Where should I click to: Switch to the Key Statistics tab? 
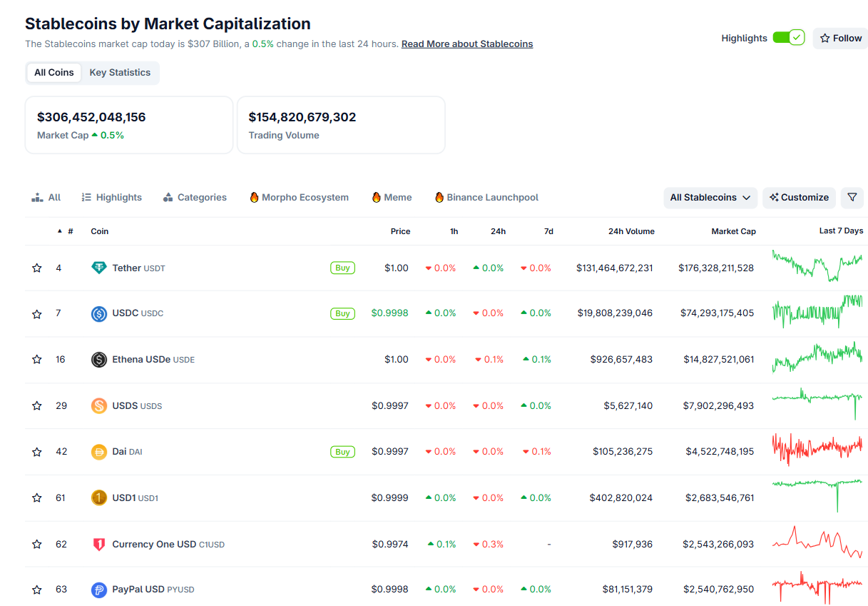pos(120,73)
